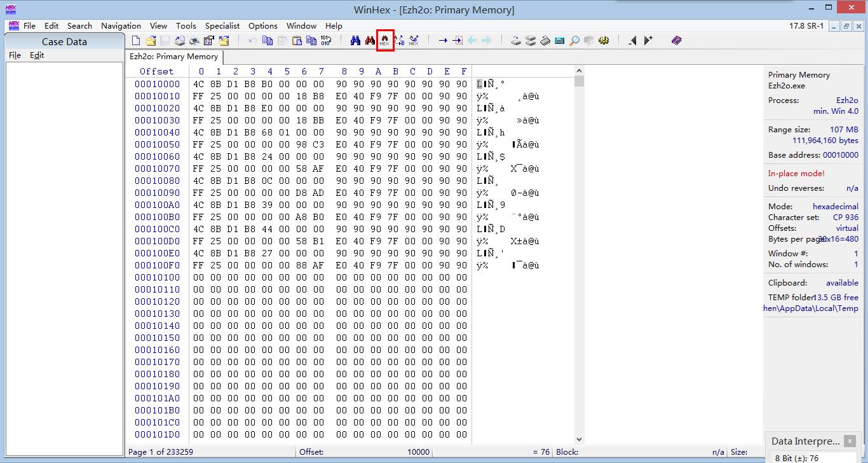
Task: Click the Offset column header
Action: click(156, 71)
